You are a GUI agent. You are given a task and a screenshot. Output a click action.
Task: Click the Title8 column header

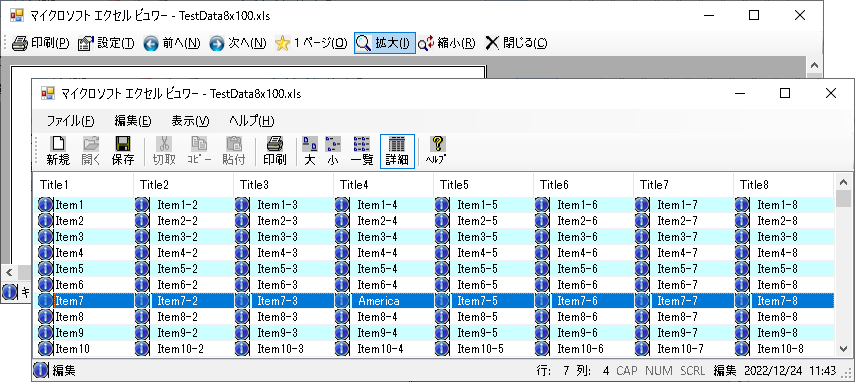pyautogui.click(x=784, y=185)
